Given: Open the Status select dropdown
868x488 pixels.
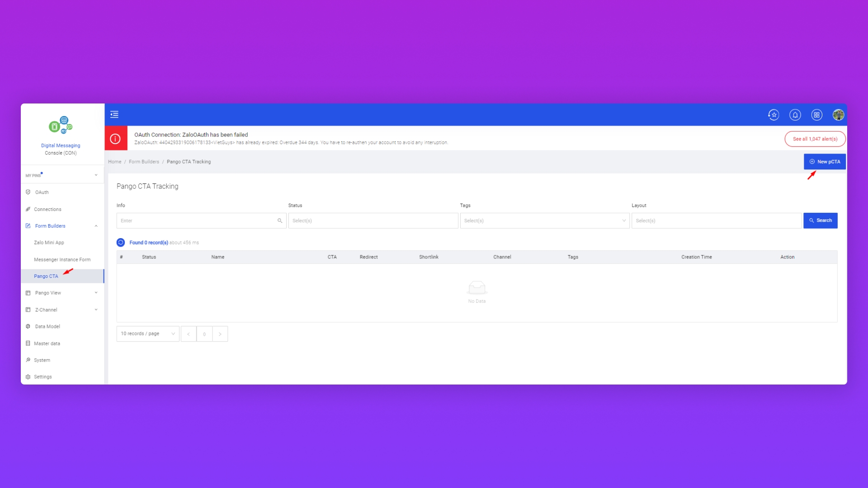Looking at the screenshot, I should tap(373, 221).
